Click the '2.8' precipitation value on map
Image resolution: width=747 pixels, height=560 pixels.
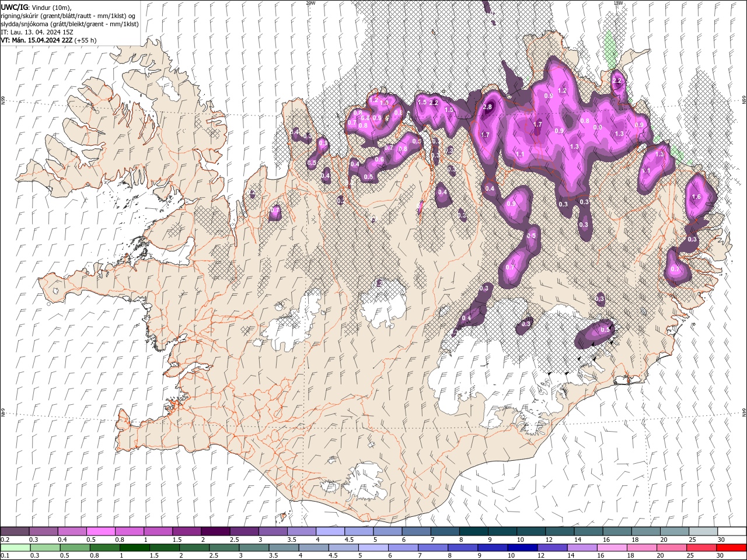coord(488,107)
